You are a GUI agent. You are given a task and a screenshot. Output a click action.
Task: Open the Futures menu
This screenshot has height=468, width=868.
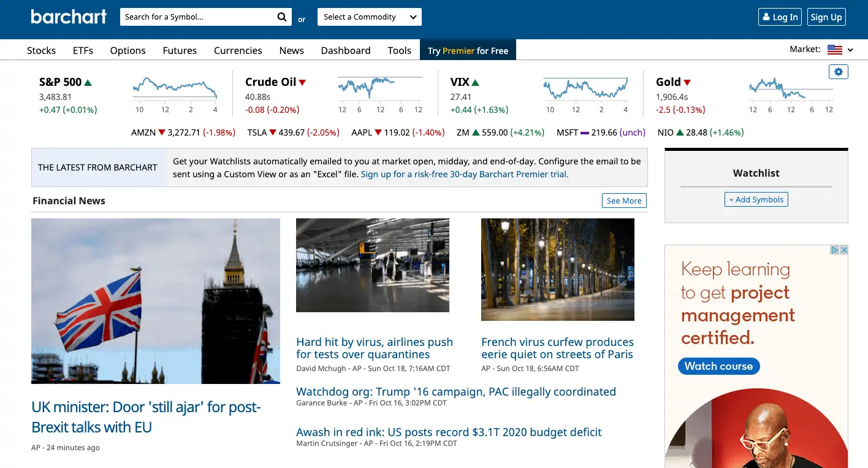tap(180, 50)
